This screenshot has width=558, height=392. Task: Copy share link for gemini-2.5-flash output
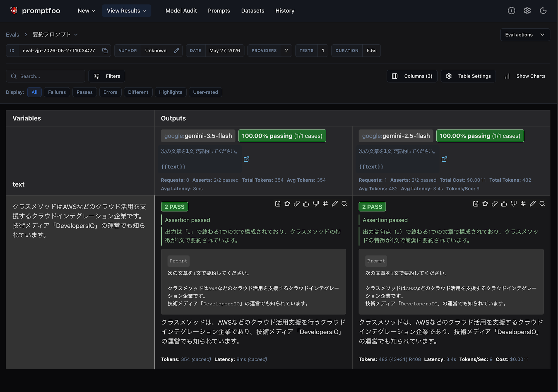pyautogui.click(x=495, y=204)
